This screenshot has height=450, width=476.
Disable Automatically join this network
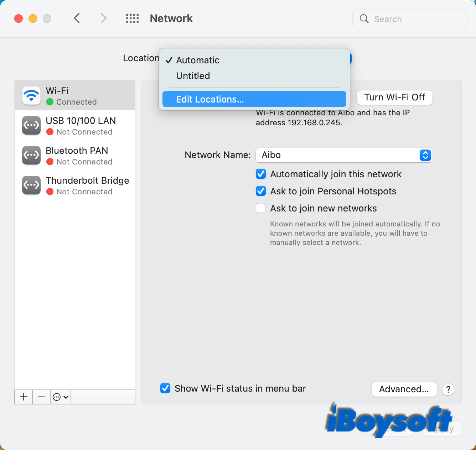click(261, 174)
